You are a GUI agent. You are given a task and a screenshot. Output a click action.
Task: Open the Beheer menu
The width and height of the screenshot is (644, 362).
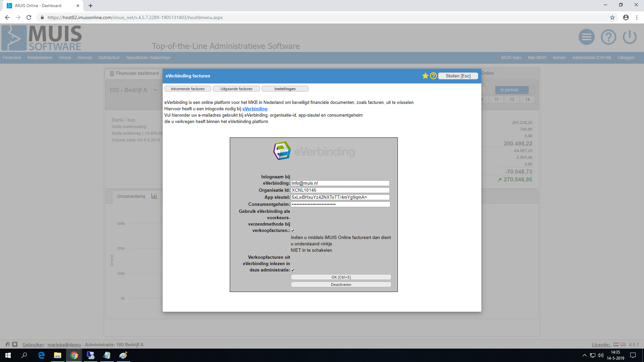(x=559, y=58)
